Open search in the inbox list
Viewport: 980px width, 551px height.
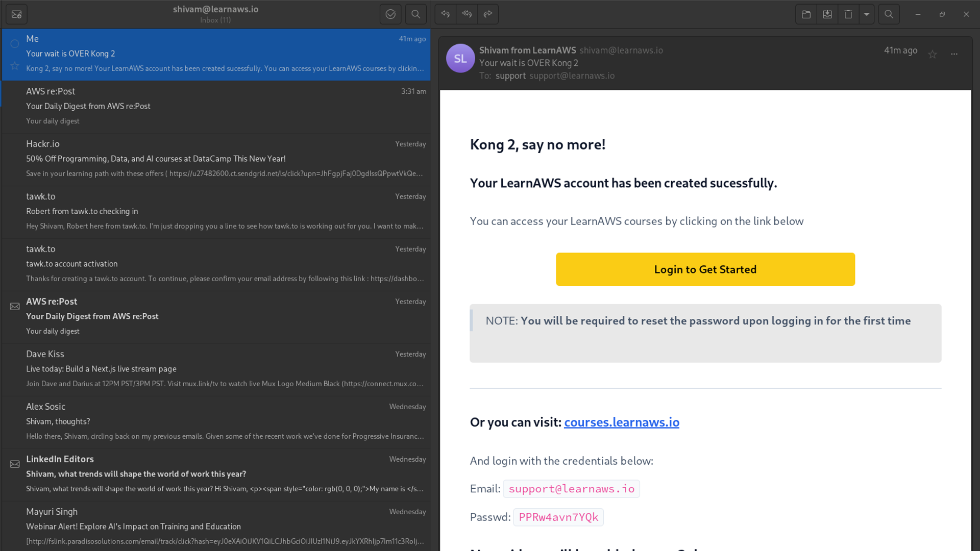point(416,14)
